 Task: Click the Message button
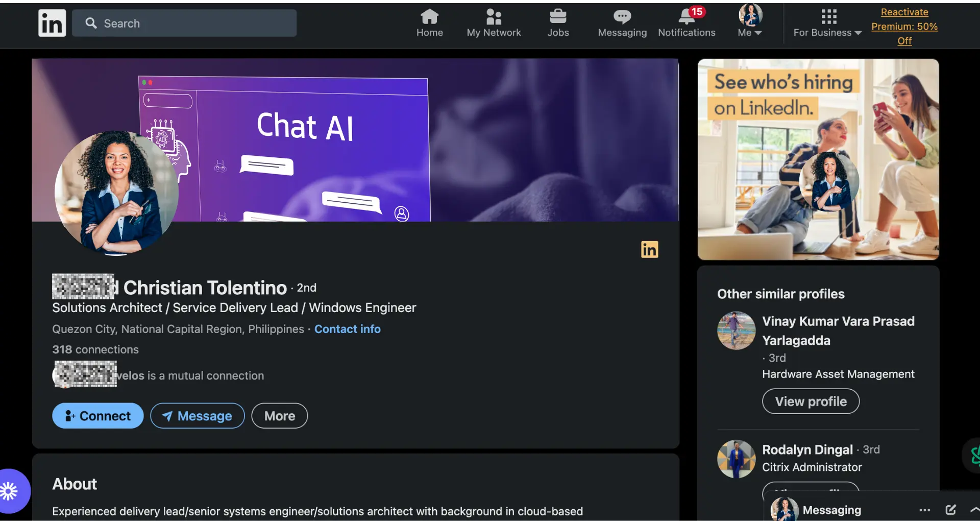click(198, 416)
